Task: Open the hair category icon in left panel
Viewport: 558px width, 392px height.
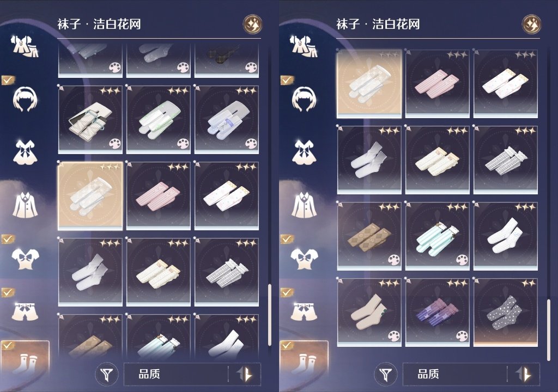Action: point(25,99)
